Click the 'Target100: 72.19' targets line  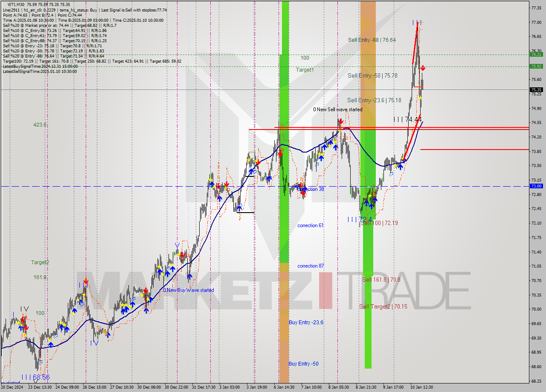click(92, 61)
